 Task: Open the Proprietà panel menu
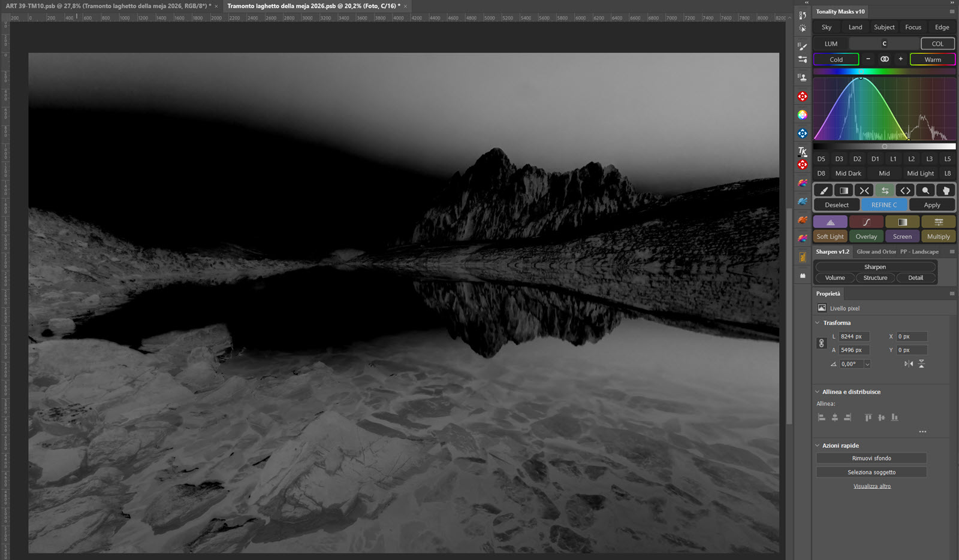952,293
